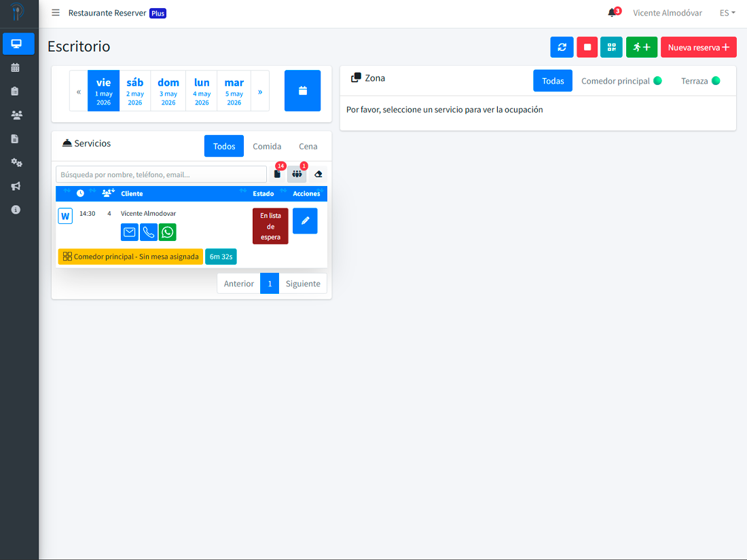Click the name Vicente Almodovar in reservation
747x560 pixels.
coord(148,213)
